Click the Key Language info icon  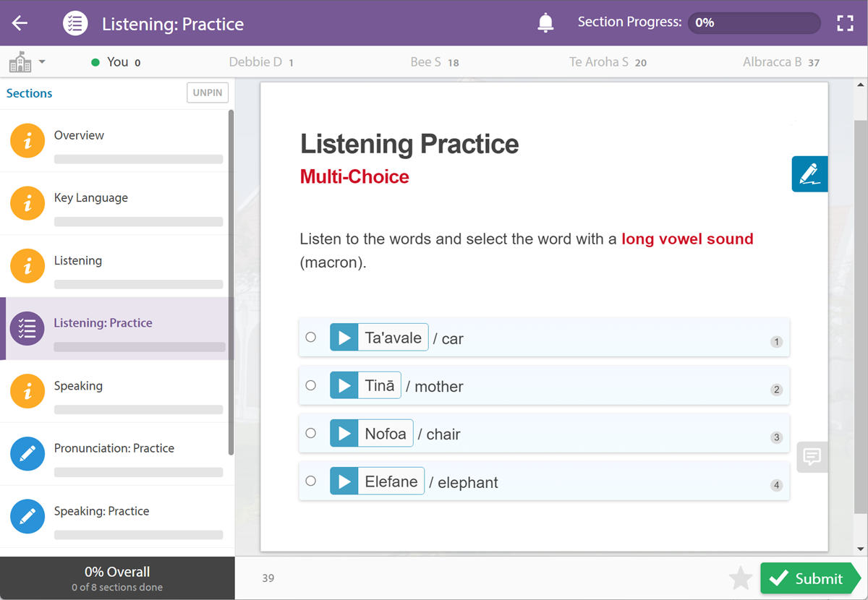(27, 204)
